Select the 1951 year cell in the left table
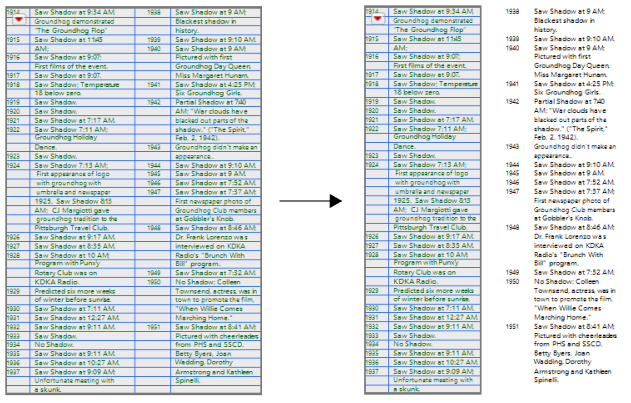 pos(154,327)
